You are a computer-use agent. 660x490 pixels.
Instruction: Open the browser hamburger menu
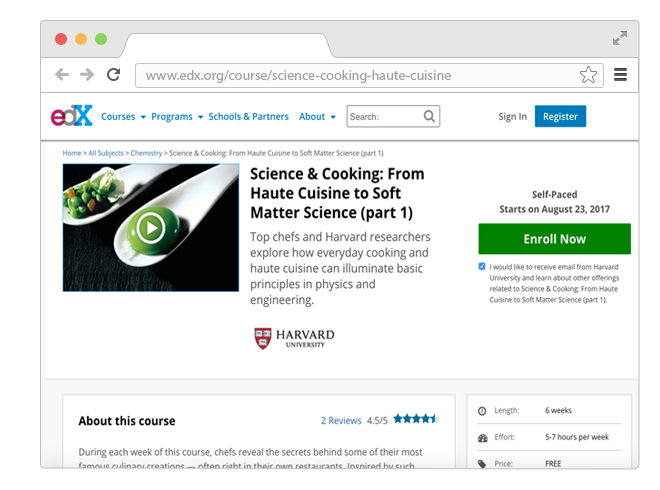[620, 75]
